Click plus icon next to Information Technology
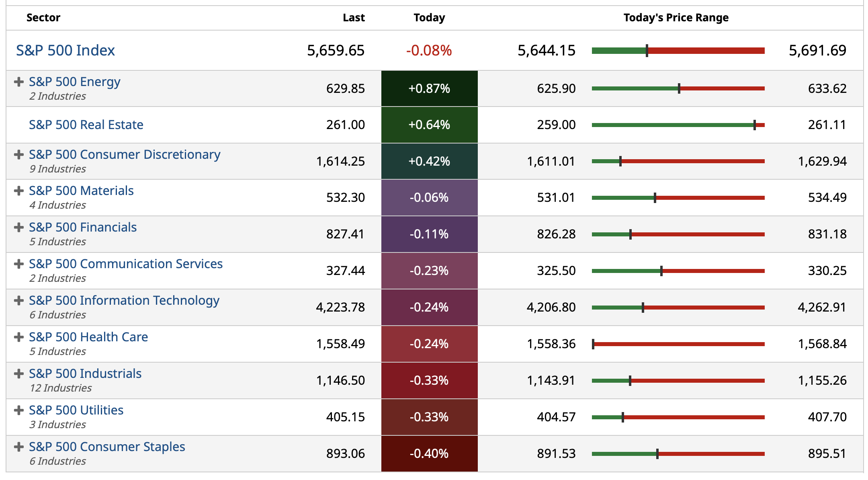 click(x=18, y=301)
